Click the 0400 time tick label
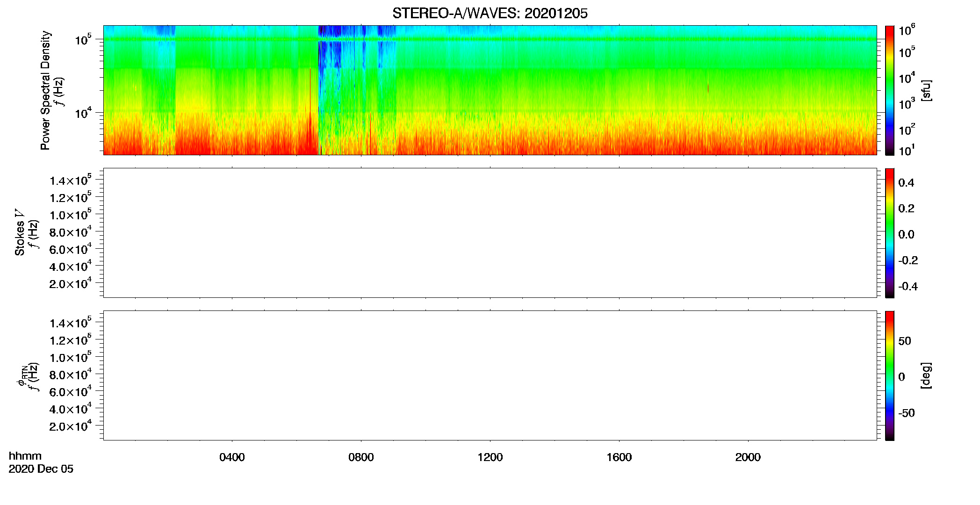 232,457
